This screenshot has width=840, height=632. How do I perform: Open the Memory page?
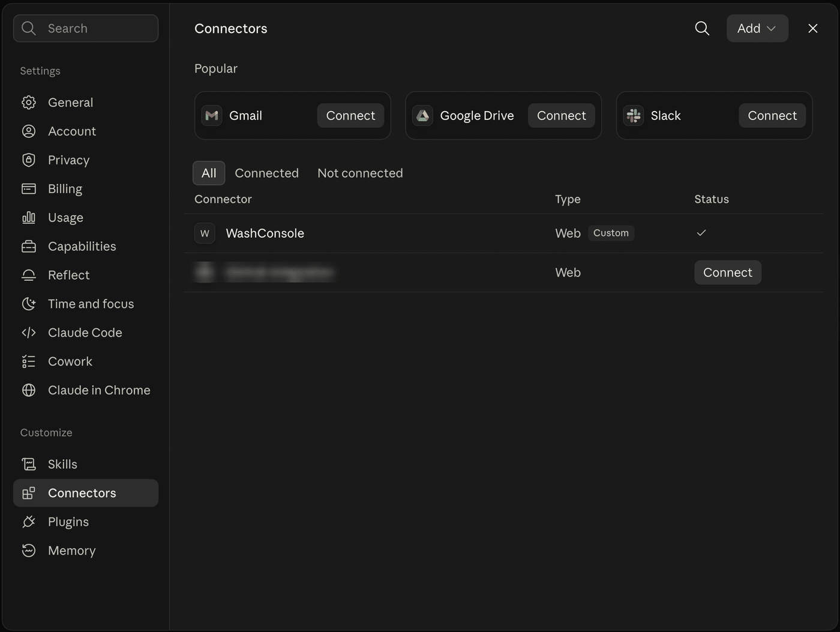point(86,551)
